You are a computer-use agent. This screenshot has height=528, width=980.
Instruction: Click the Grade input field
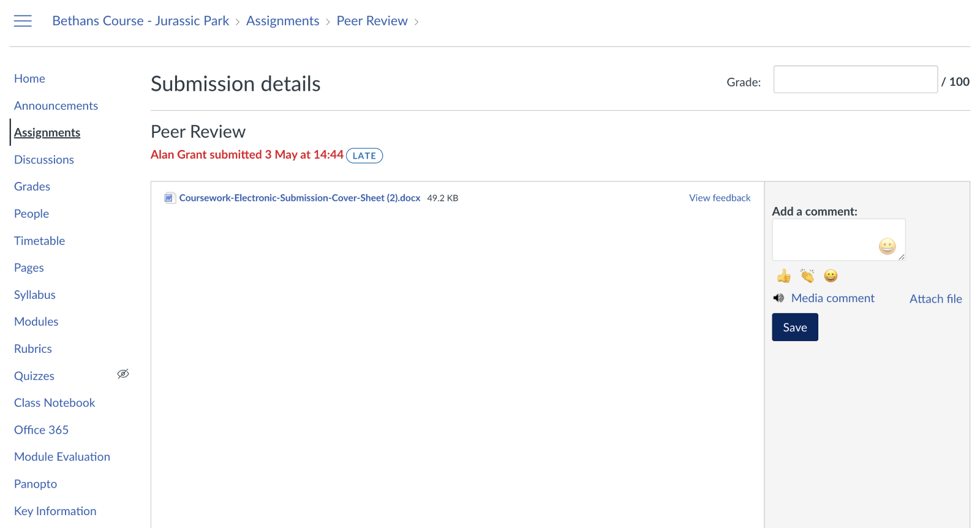point(855,80)
